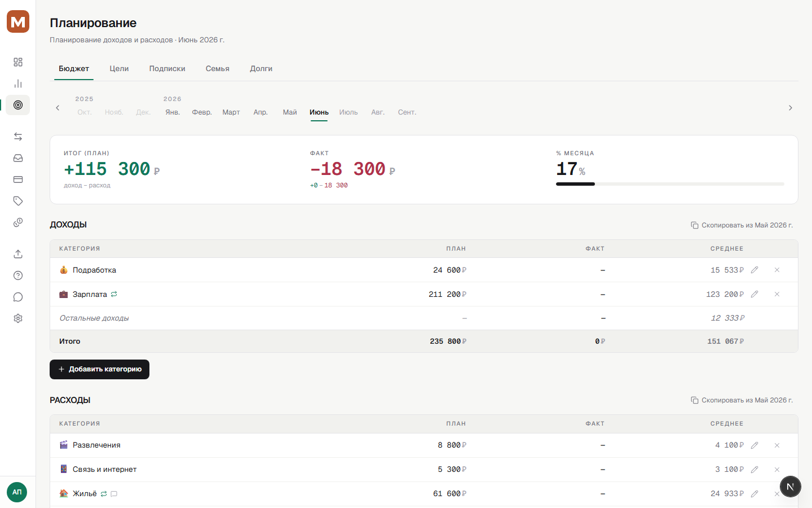This screenshot has width=812, height=508.
Task: Go to next months with right chevron
Action: point(791,108)
